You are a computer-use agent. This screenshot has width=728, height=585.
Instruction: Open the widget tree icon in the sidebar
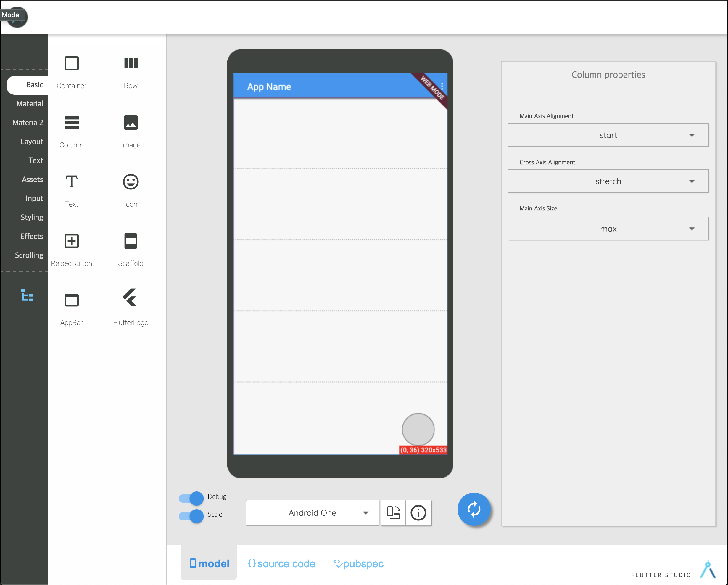tap(27, 295)
